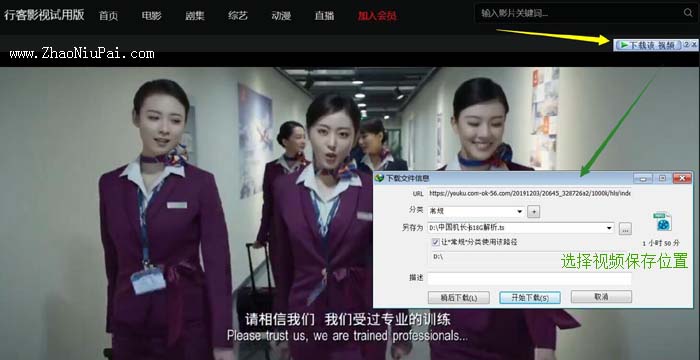Screen dimensions: 700x360
Task: Click the plus button to add a category
Action: [x=533, y=211]
